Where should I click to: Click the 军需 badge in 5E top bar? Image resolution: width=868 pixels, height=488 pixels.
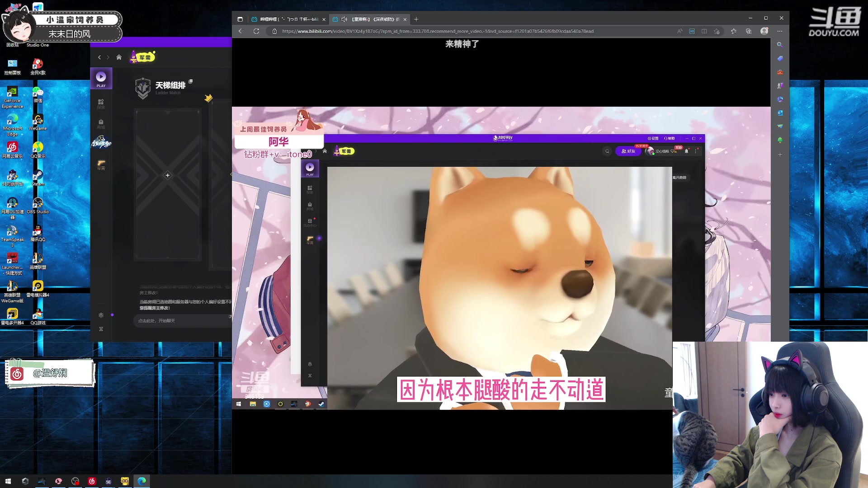pyautogui.click(x=142, y=57)
